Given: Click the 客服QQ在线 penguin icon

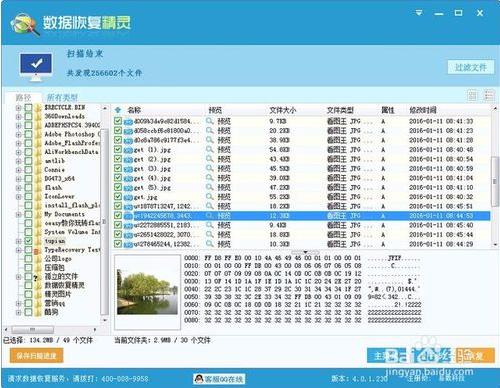Looking at the screenshot, I should coord(199,379).
